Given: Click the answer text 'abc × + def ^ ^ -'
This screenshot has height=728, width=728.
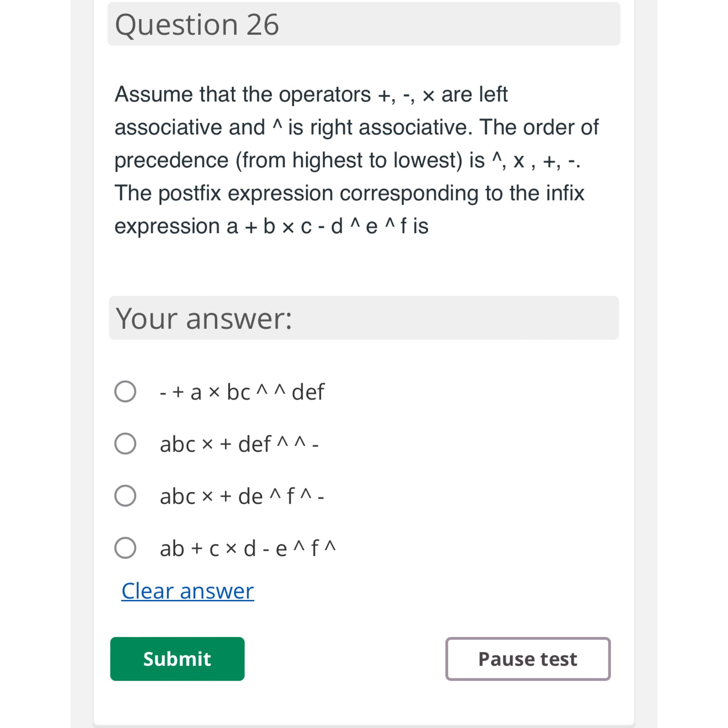Looking at the screenshot, I should click(x=239, y=444).
